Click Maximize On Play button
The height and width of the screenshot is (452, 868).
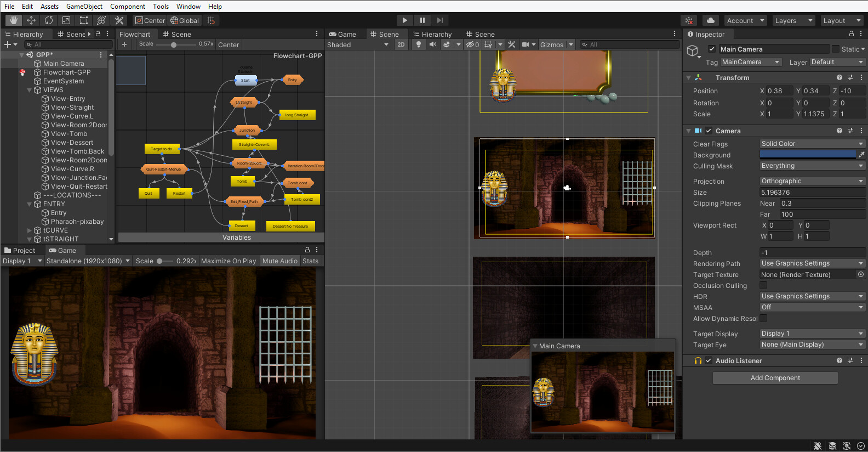click(228, 261)
